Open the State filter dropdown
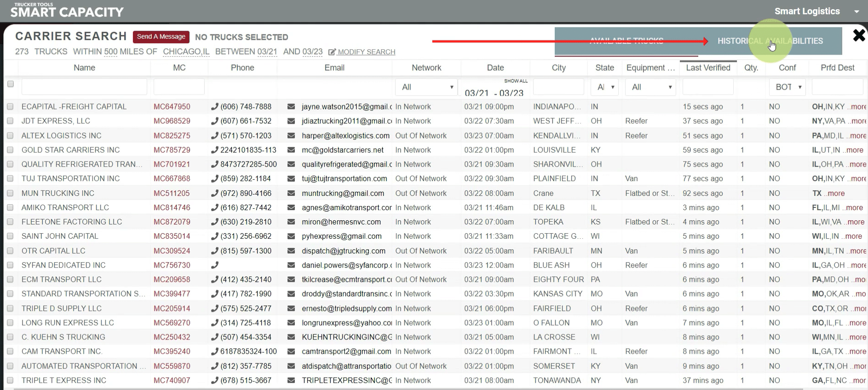The image size is (868, 390). [604, 87]
